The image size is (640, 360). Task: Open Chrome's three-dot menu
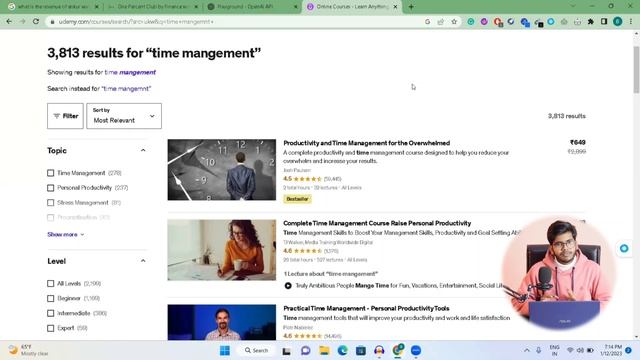click(x=631, y=22)
